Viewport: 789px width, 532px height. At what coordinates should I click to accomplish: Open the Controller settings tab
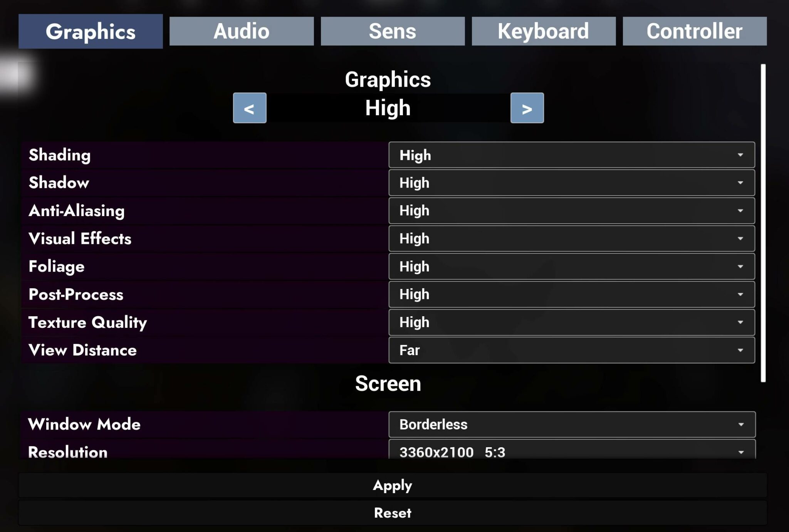coord(694,31)
